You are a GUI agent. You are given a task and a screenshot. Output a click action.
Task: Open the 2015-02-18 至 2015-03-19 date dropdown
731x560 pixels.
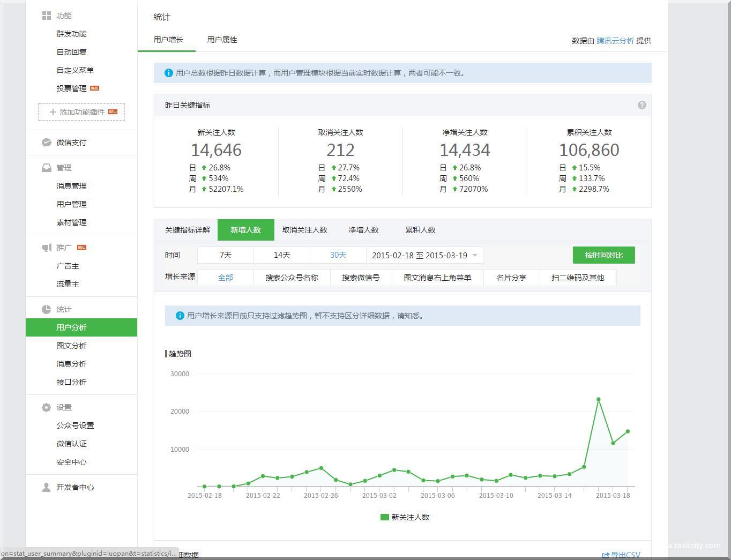[x=424, y=255]
